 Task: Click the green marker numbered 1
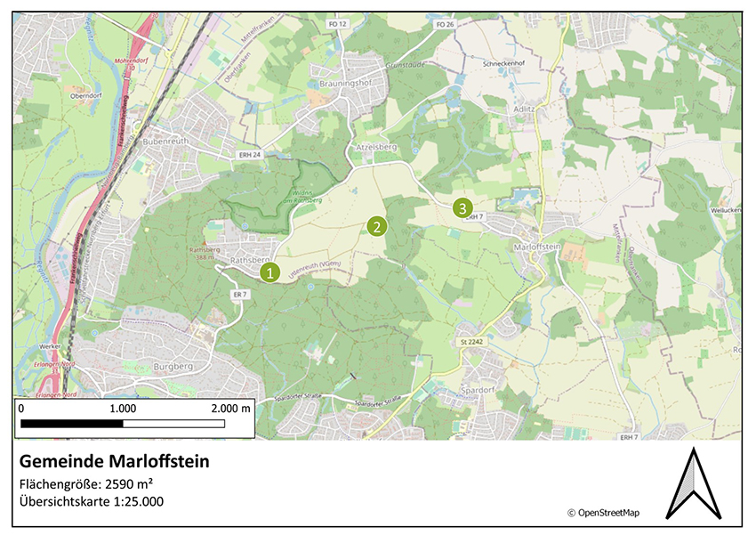[x=270, y=272]
